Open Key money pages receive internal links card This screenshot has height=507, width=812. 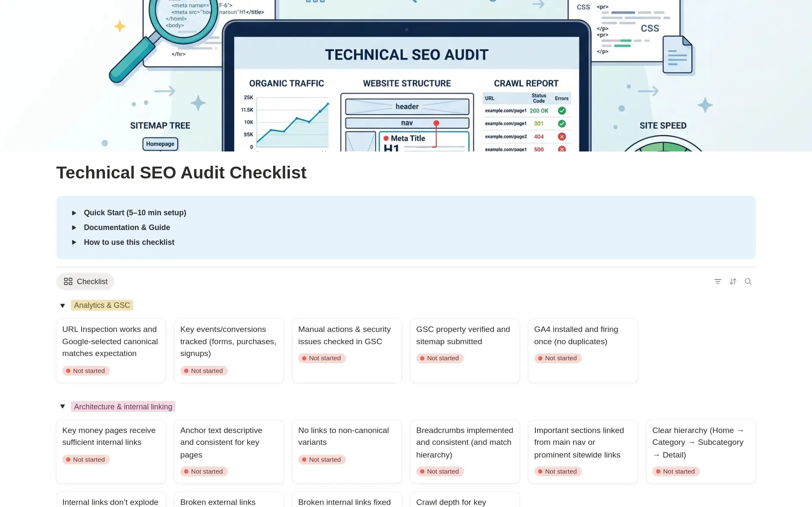111,452
